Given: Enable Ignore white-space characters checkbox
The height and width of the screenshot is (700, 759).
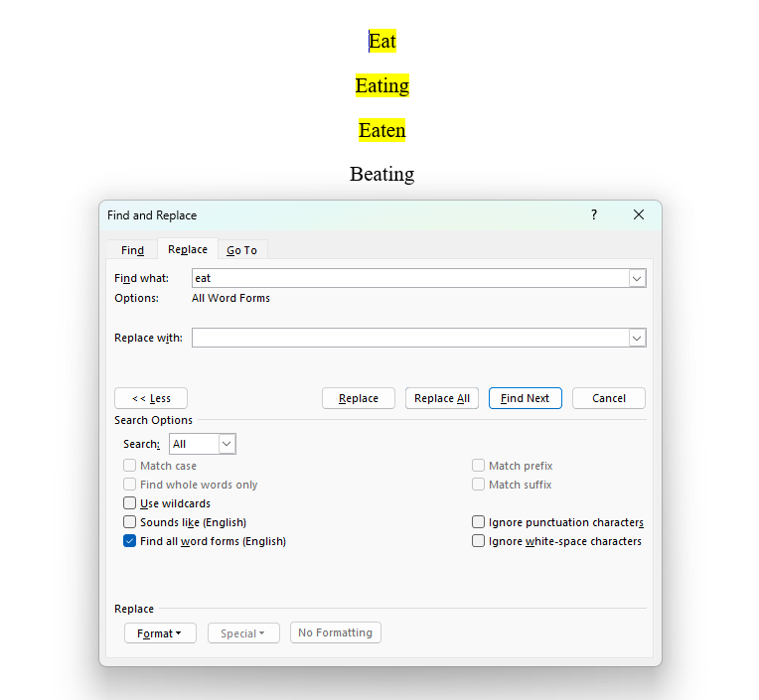Looking at the screenshot, I should tap(478, 541).
